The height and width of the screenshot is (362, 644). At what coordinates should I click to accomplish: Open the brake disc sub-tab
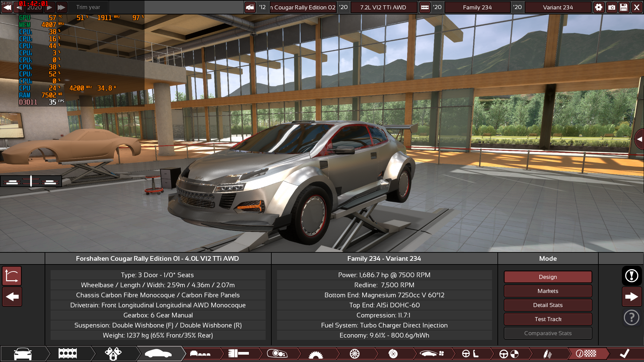point(393,354)
